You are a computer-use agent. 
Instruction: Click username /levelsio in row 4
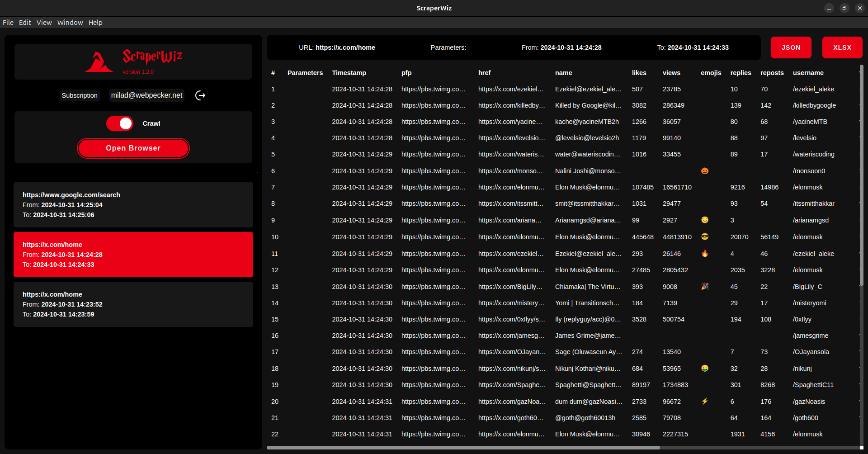(805, 138)
